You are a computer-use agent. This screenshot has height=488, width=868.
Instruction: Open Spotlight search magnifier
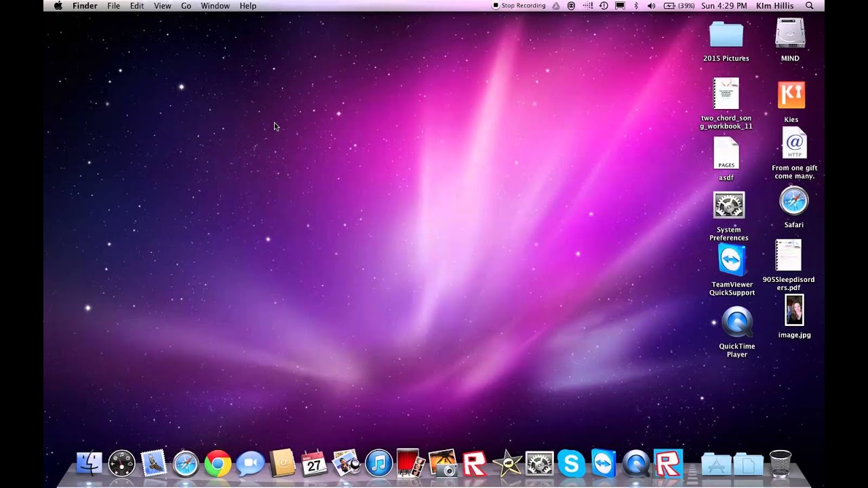coord(809,5)
